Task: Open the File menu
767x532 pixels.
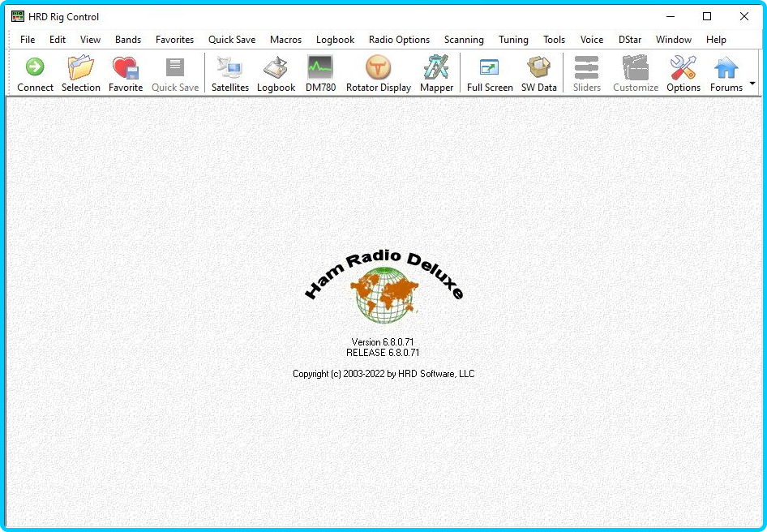Action: [x=28, y=40]
